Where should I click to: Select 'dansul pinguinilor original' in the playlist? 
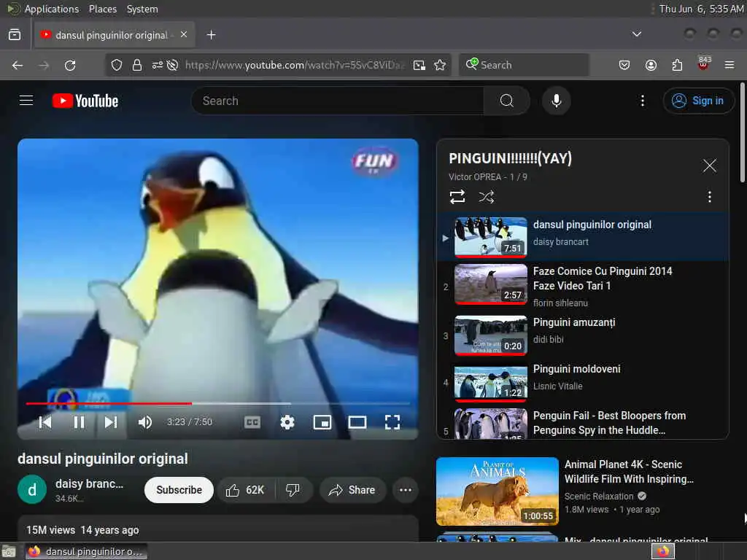point(583,237)
